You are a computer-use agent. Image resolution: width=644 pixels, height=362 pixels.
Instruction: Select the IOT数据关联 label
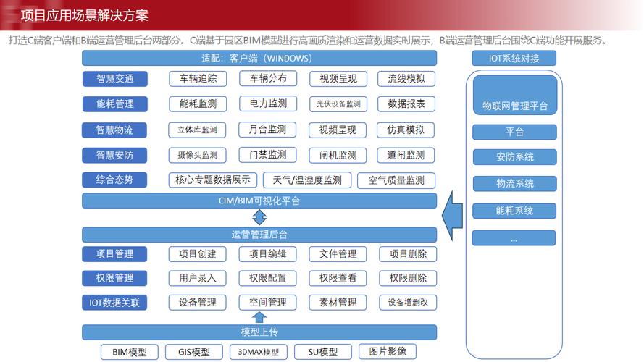114,302
